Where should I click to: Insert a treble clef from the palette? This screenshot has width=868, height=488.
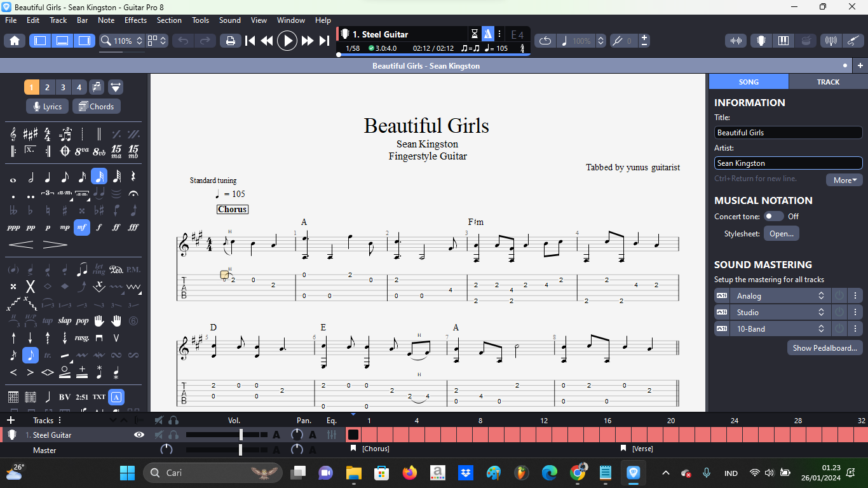point(13,134)
